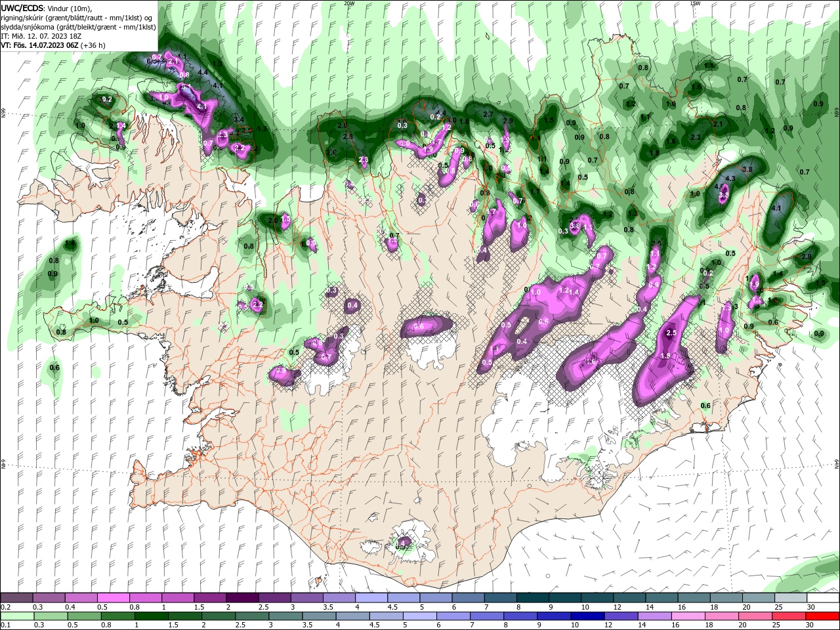Click the dark purple swatch labeled 2 in top legend row

click(242, 598)
